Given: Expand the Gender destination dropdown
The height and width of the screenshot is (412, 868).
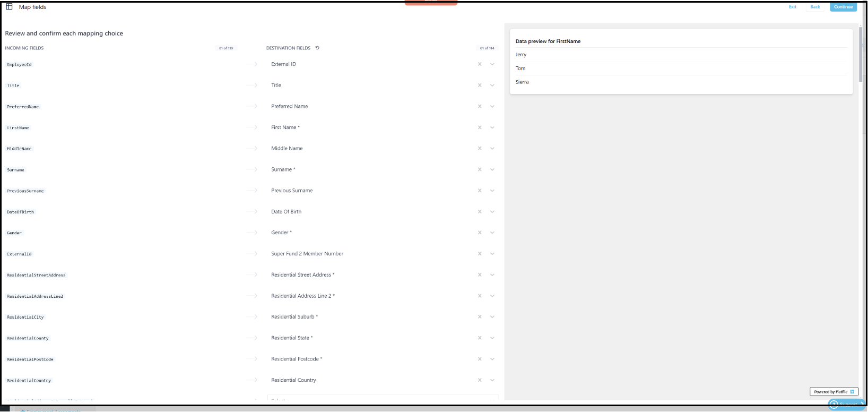Looking at the screenshot, I should (x=492, y=233).
